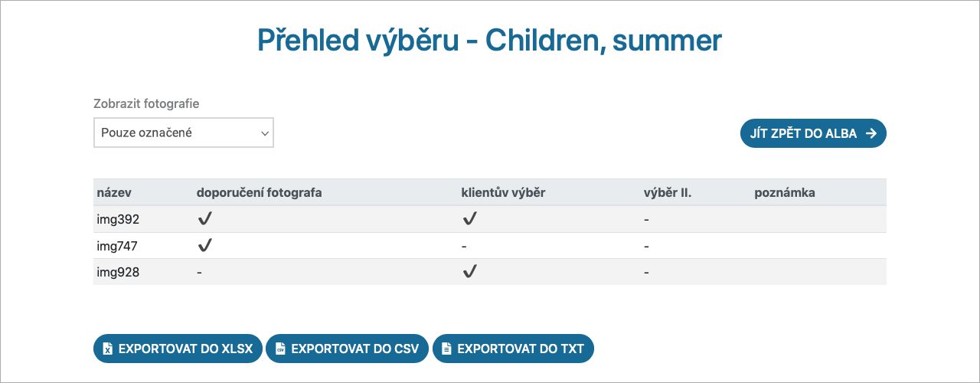
Task: Click the klientův výběr column header
Action: pos(503,193)
